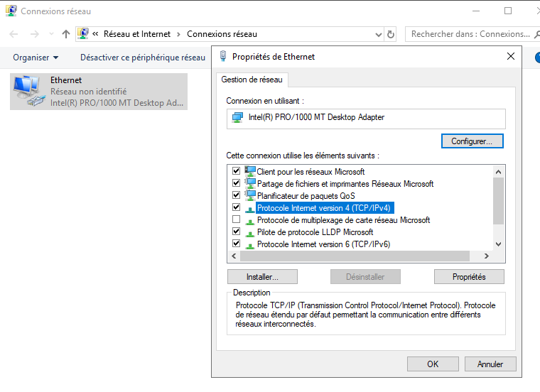Click Désactiver ce périphérique réseau

[142, 58]
